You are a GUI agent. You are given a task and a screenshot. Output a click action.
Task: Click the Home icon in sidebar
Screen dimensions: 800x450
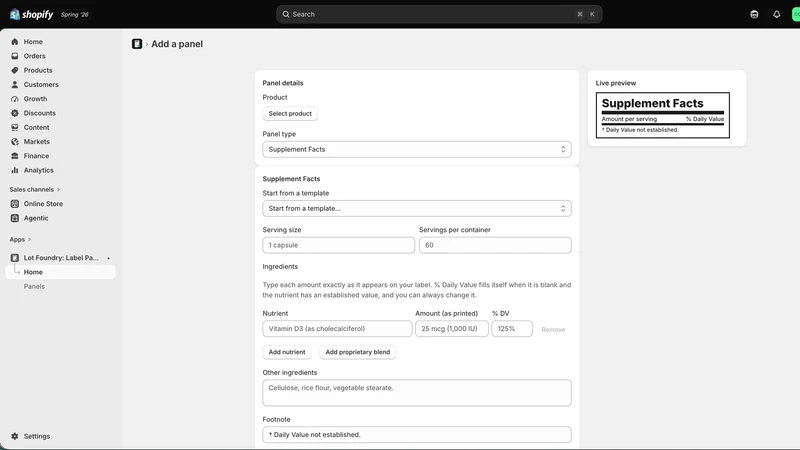(15, 42)
